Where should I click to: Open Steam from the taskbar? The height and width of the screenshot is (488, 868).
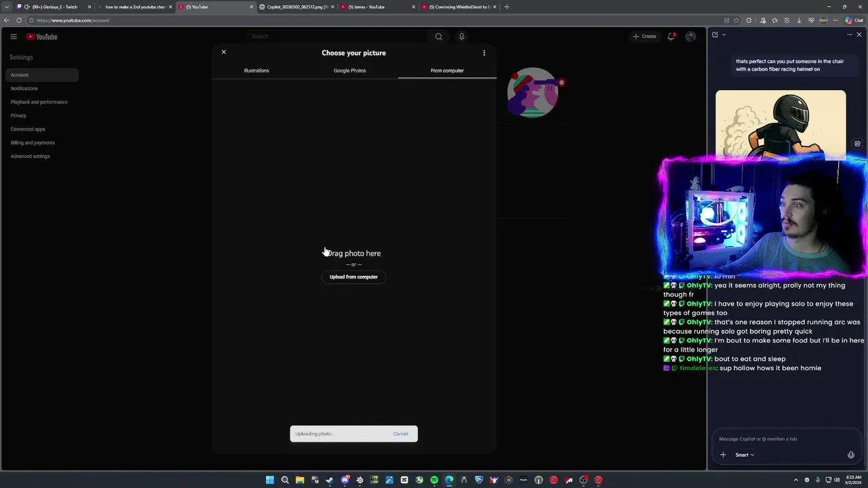tap(330, 480)
